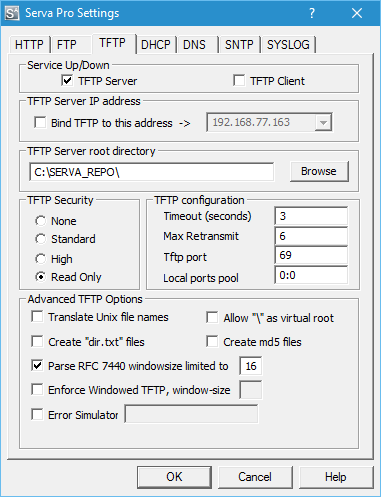Click the Browse button
This screenshot has height=497, width=381.
pyautogui.click(x=319, y=171)
